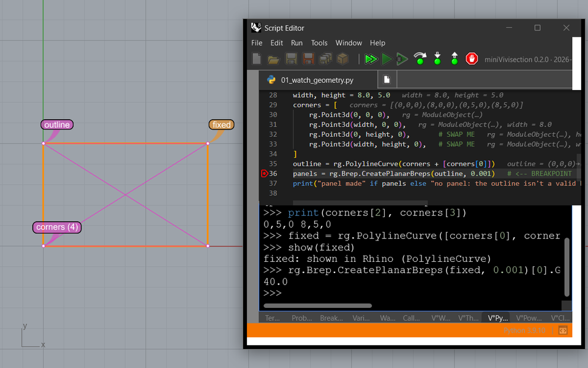Image resolution: width=588 pixels, height=368 pixels.
Task: Switch to the V°Cl... panel tab
Action: coord(560,318)
